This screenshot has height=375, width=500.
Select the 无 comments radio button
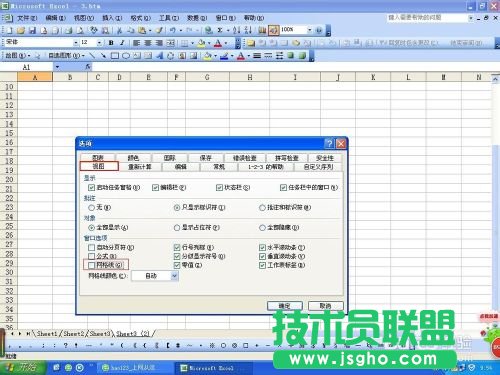91,208
